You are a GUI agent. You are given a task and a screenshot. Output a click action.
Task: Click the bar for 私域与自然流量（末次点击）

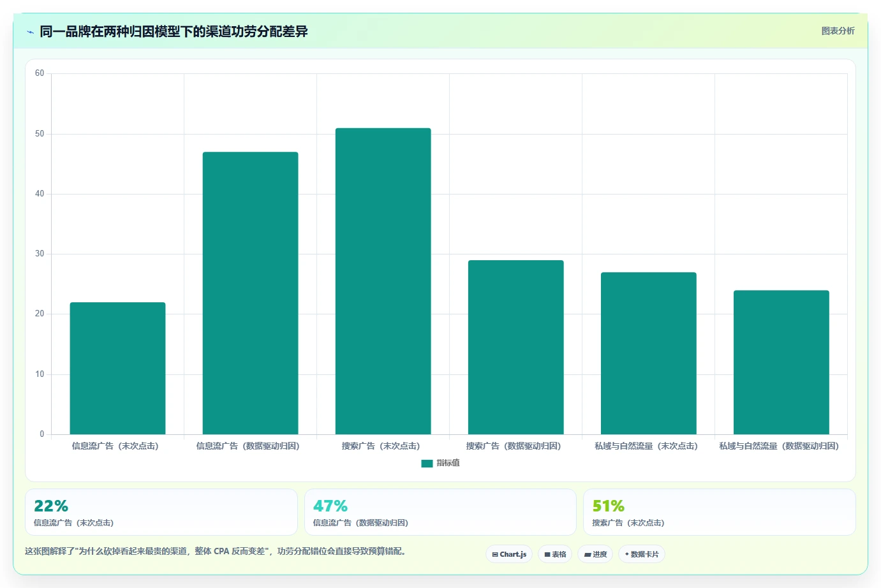click(x=648, y=353)
